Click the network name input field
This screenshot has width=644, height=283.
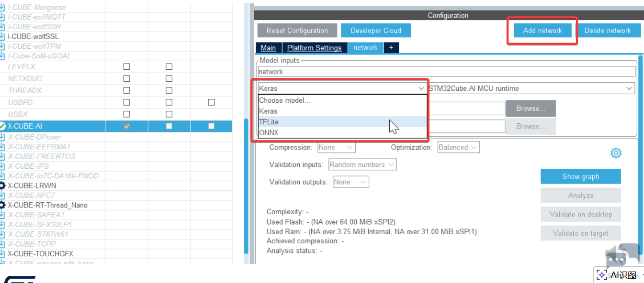[x=446, y=72]
